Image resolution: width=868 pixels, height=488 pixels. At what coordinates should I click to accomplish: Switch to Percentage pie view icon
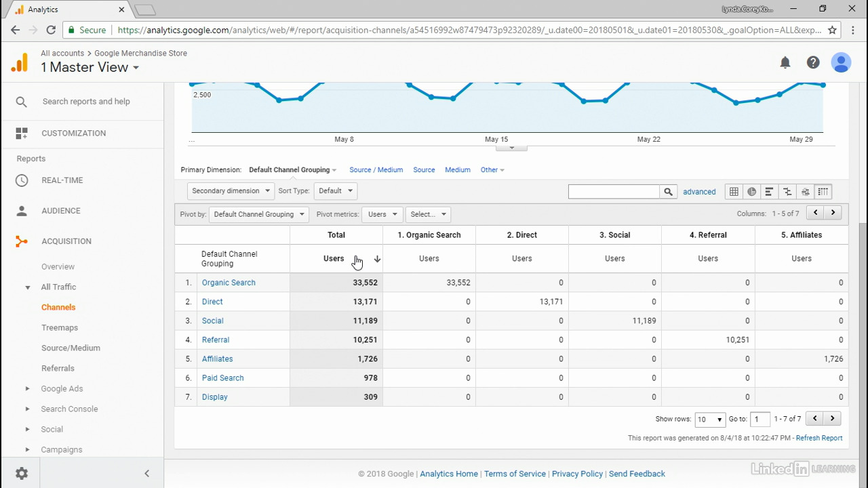pos(751,192)
